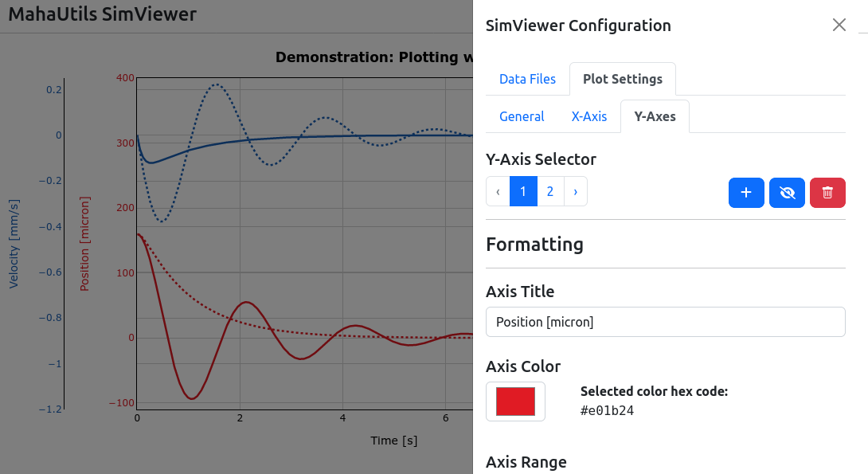Delete the selected Y-axis with the trash button

click(x=827, y=193)
